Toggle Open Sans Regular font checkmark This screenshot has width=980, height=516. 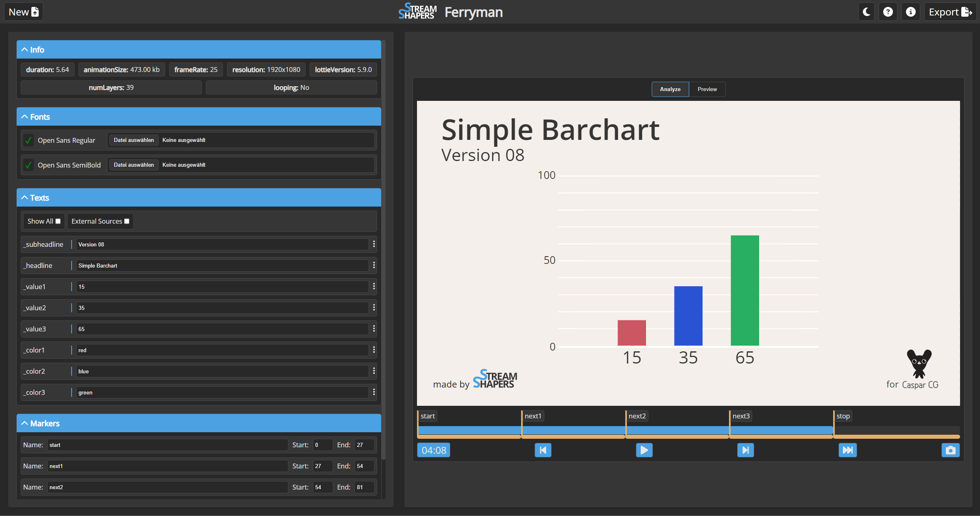28,140
